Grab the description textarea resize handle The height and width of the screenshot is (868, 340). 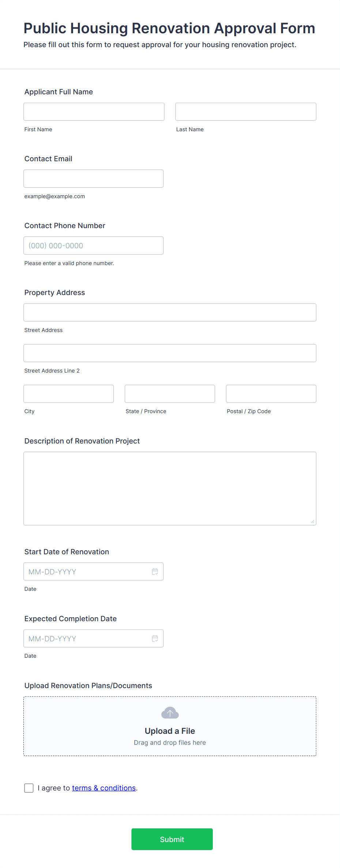coord(313,522)
